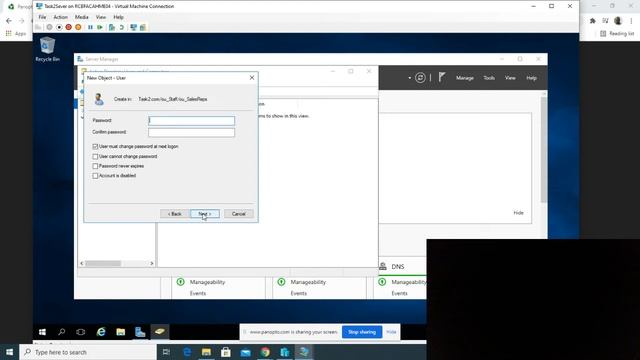This screenshot has width=640, height=360.
Task: Check Password never expires
Action: coord(95,166)
